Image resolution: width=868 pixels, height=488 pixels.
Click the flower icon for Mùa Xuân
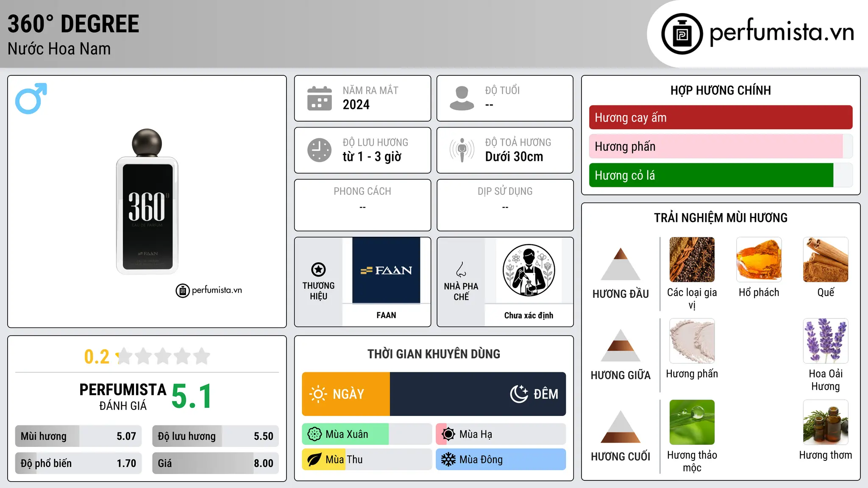314,434
